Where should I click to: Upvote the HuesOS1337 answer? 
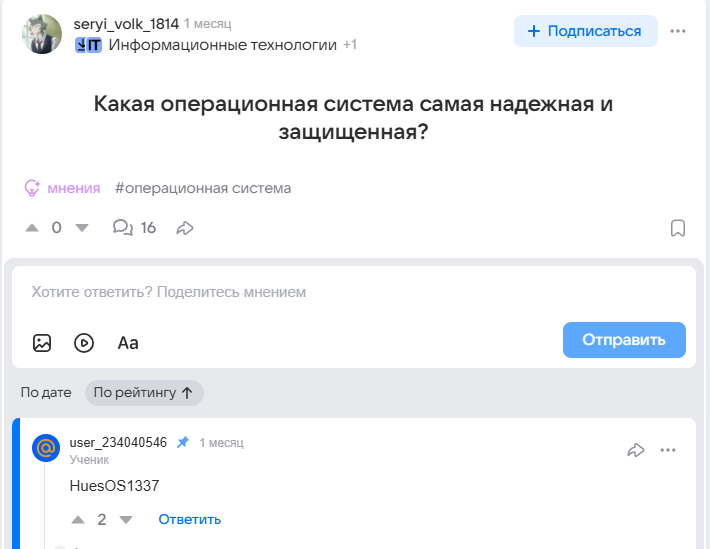coord(78,520)
